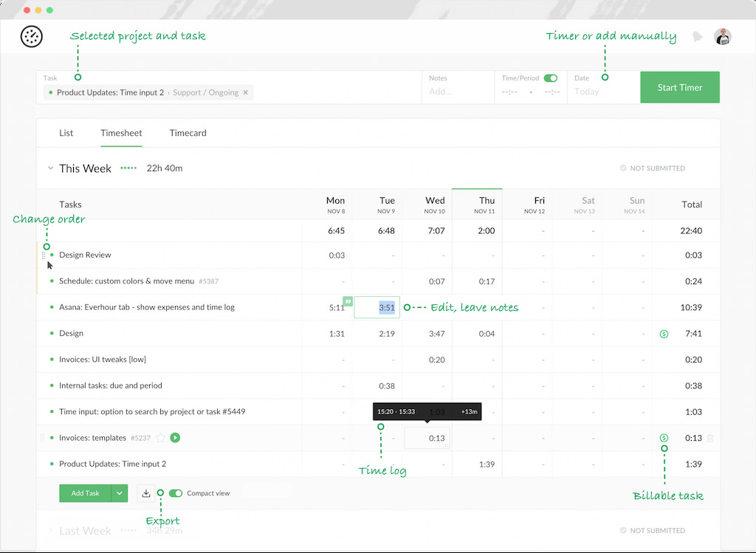Collapse the This Week section

point(49,168)
